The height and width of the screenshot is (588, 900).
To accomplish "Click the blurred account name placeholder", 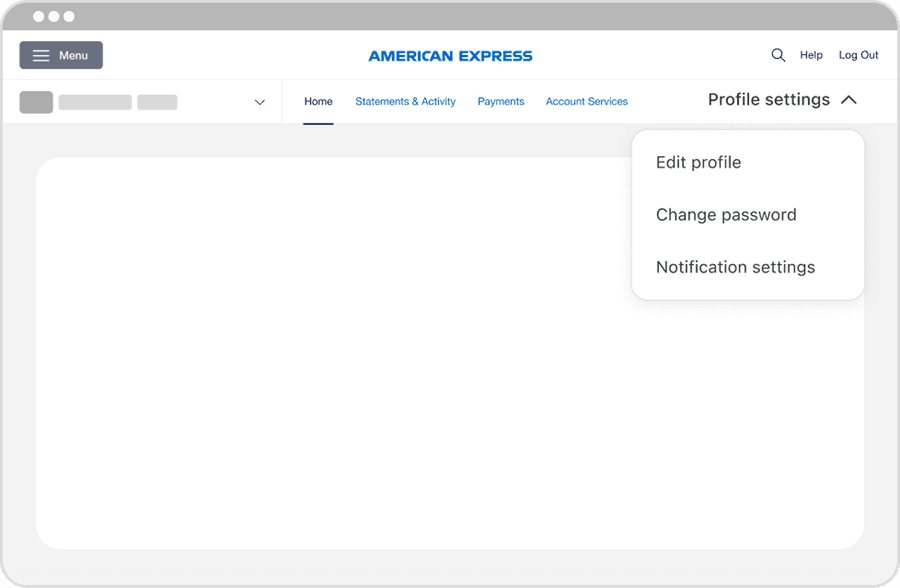I will (x=96, y=102).
